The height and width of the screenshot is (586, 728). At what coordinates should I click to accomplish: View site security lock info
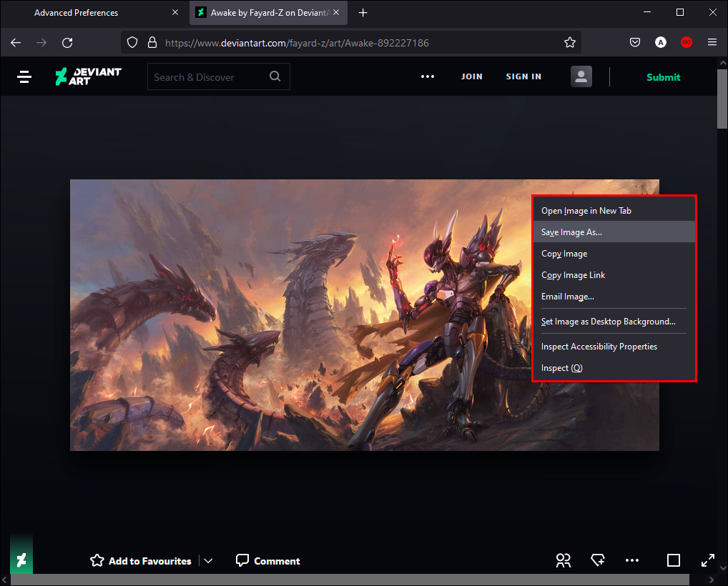pos(152,43)
